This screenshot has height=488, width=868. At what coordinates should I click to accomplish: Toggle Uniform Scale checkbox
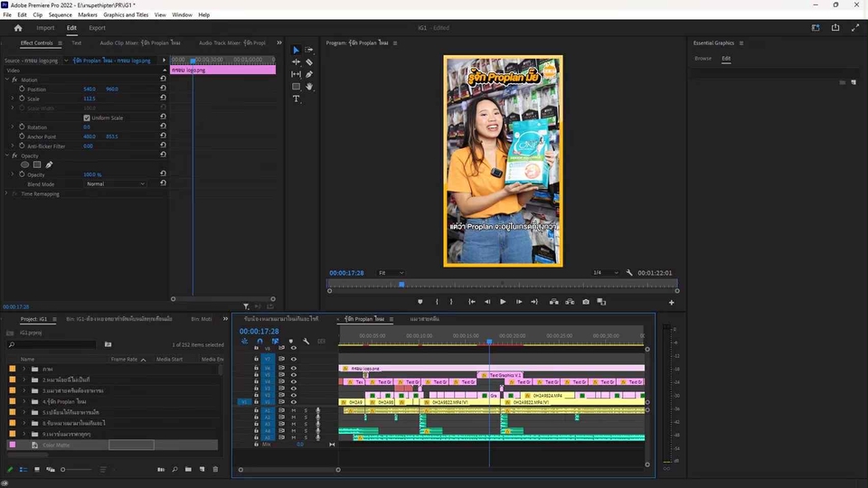tap(87, 117)
